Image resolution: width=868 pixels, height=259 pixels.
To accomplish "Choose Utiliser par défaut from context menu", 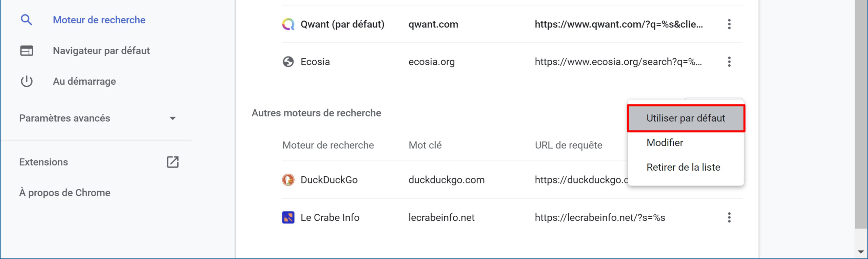I will pyautogui.click(x=686, y=118).
